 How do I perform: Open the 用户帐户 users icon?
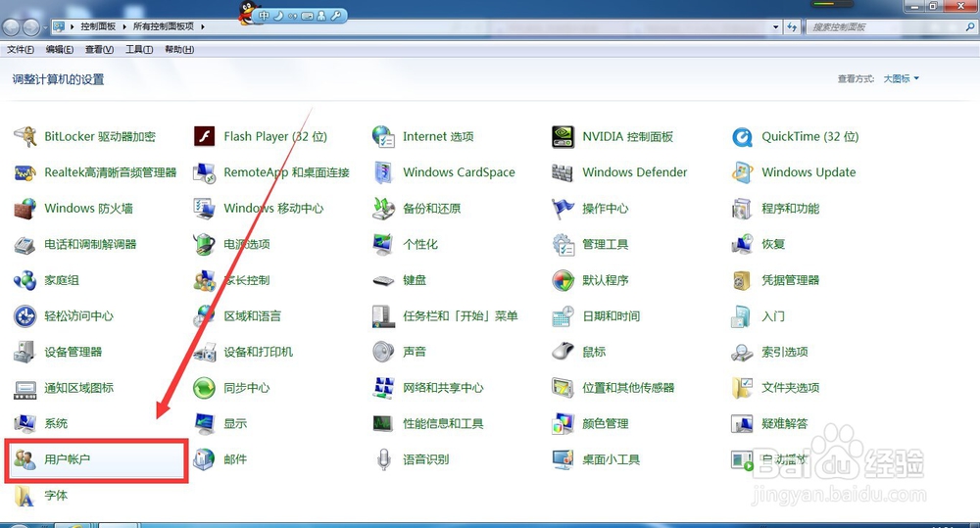[x=25, y=459]
